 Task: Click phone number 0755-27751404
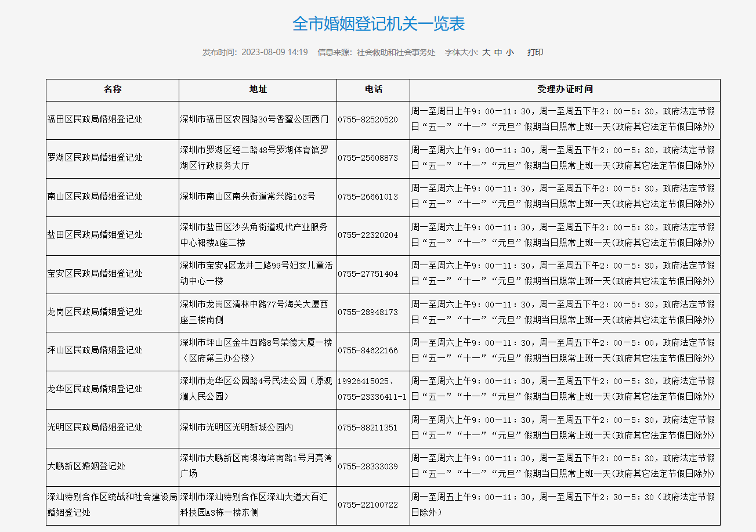pyautogui.click(x=368, y=274)
